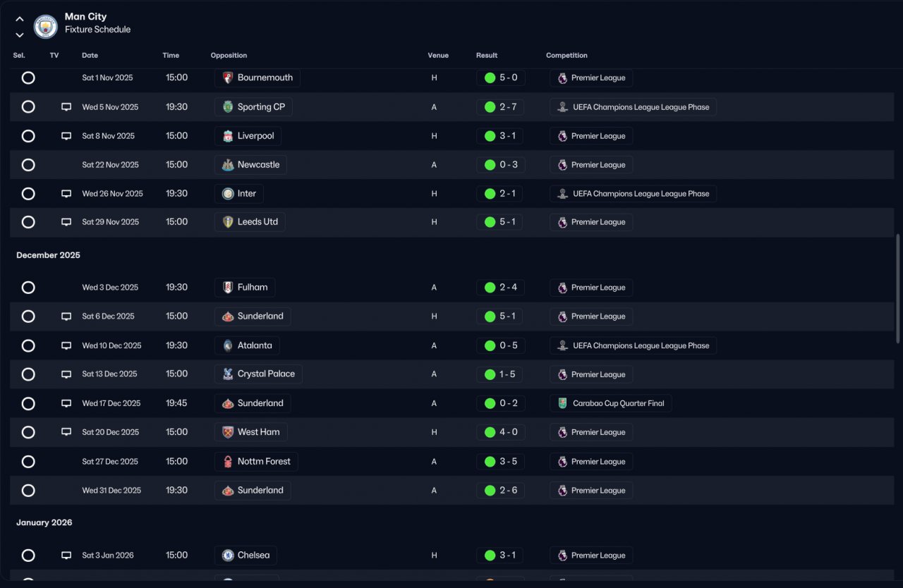
Task: Sort fixtures by the Result column header
Action: click(487, 56)
